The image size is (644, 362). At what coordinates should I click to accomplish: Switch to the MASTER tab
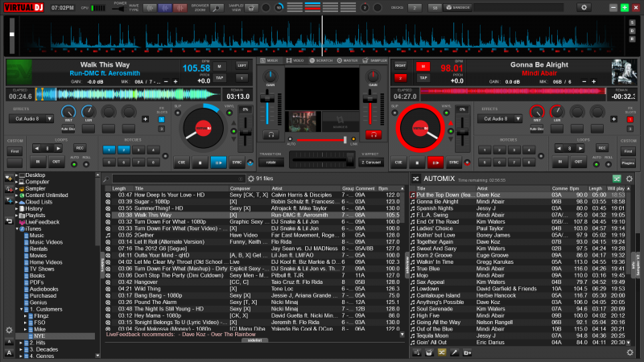point(348,61)
